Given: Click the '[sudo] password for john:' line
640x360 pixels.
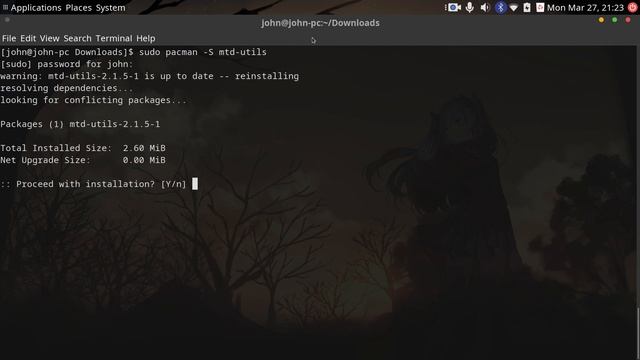Looking at the screenshot, I should pos(67,64).
